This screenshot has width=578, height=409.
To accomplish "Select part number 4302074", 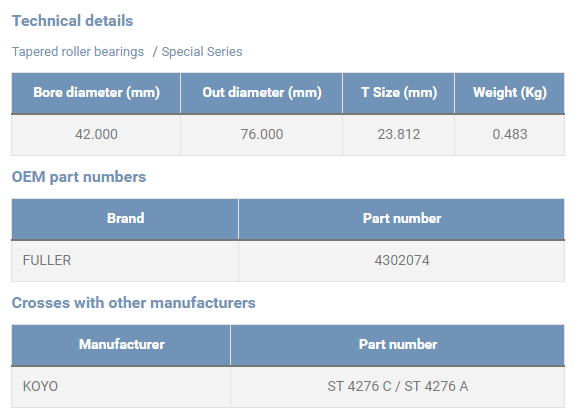I will coord(402,261).
